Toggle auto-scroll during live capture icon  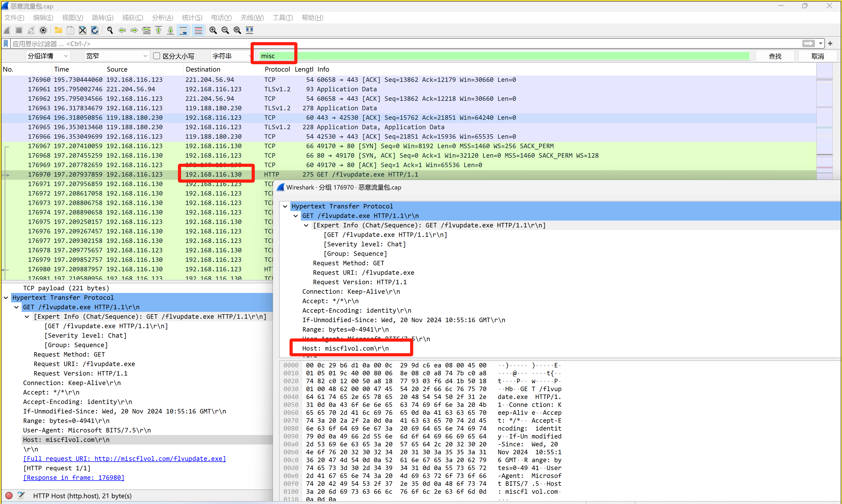[x=183, y=30]
